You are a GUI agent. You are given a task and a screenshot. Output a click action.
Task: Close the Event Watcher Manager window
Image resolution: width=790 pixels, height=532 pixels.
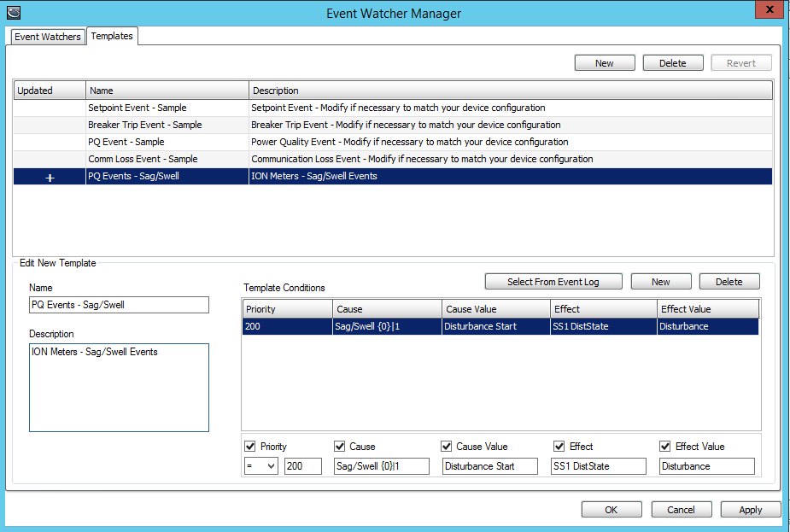770,9
